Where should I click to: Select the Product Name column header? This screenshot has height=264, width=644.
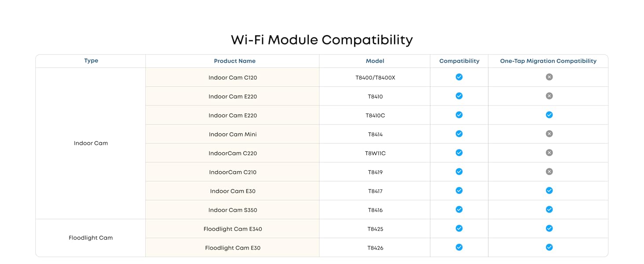tap(234, 61)
